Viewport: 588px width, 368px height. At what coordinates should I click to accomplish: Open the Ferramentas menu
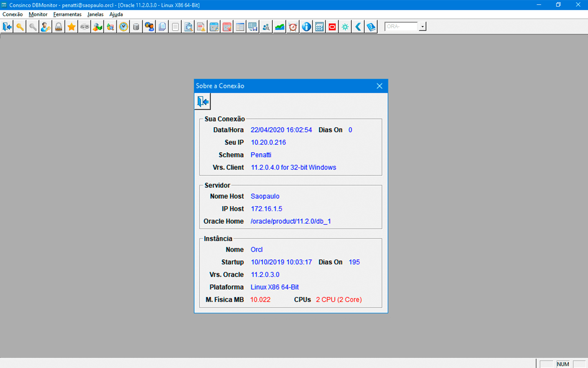[x=67, y=14]
